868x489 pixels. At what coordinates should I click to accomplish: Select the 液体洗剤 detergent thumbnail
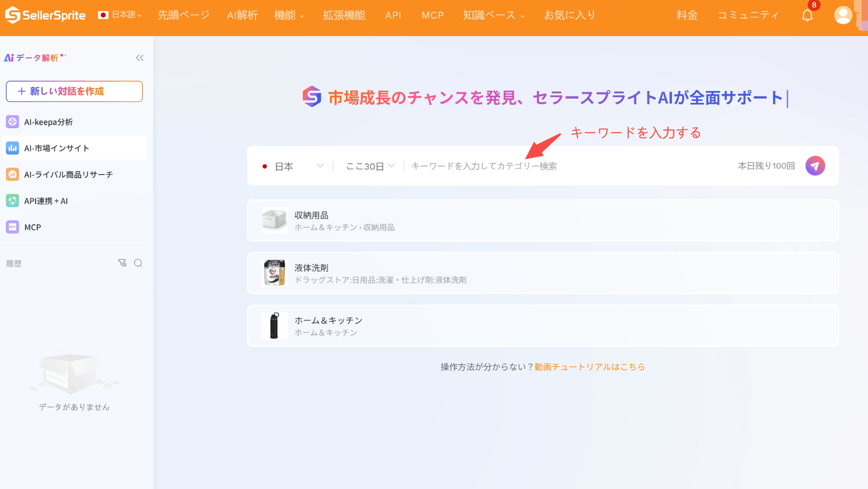click(x=274, y=273)
